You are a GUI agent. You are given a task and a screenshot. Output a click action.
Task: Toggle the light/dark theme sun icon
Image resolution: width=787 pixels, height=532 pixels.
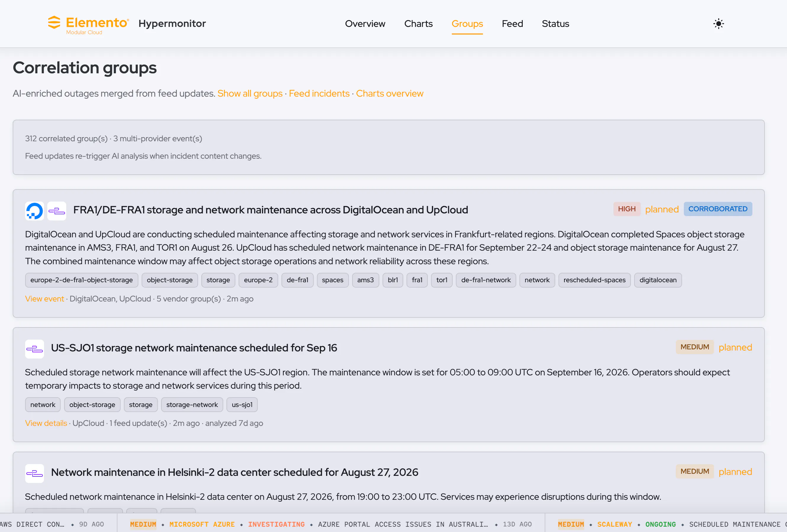click(718, 24)
